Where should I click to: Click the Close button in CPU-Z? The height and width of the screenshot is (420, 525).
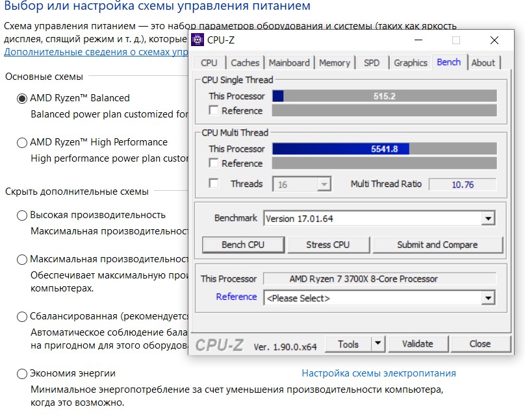(480, 344)
